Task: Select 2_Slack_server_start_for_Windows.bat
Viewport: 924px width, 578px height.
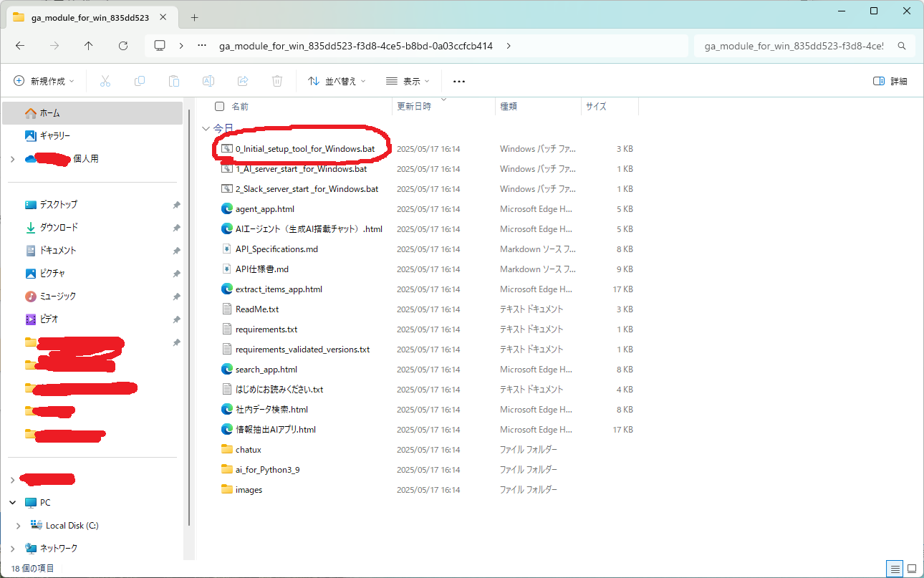Action: point(307,189)
